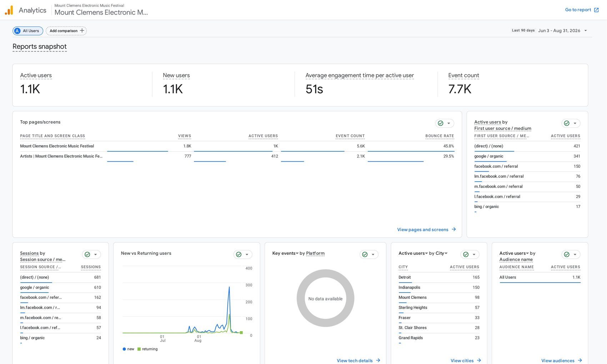This screenshot has height=364, width=607.
Task: Open the View audiences link
Action: 562,360
